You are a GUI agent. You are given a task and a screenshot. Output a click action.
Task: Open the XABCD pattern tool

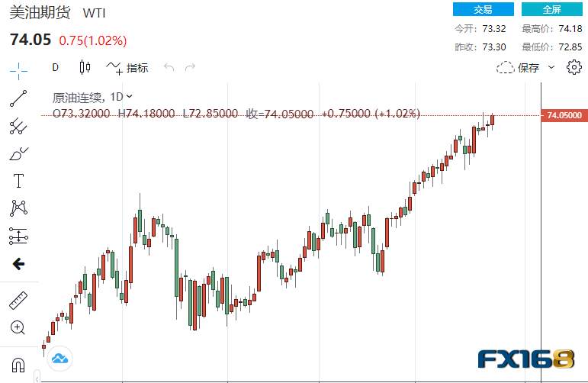pos(18,208)
